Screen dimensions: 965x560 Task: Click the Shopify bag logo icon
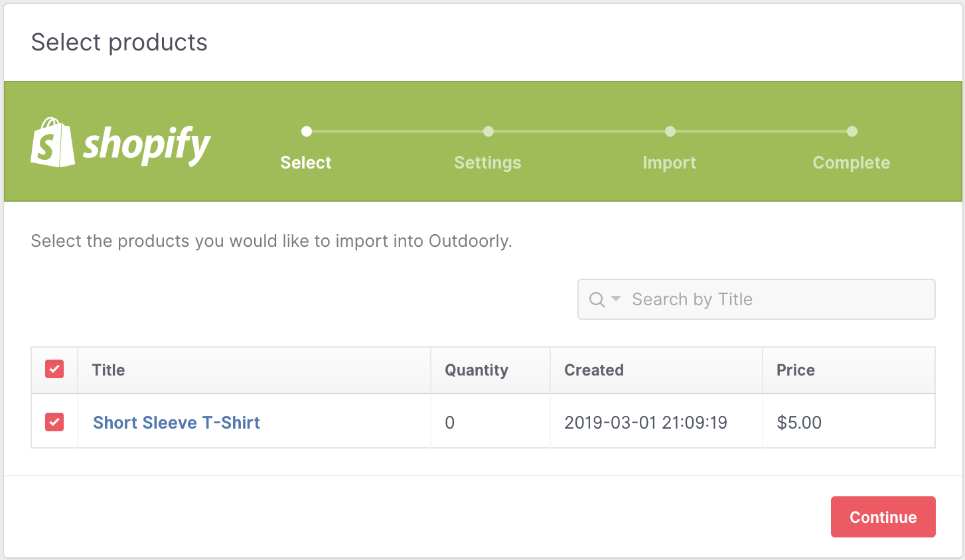pyautogui.click(x=52, y=143)
